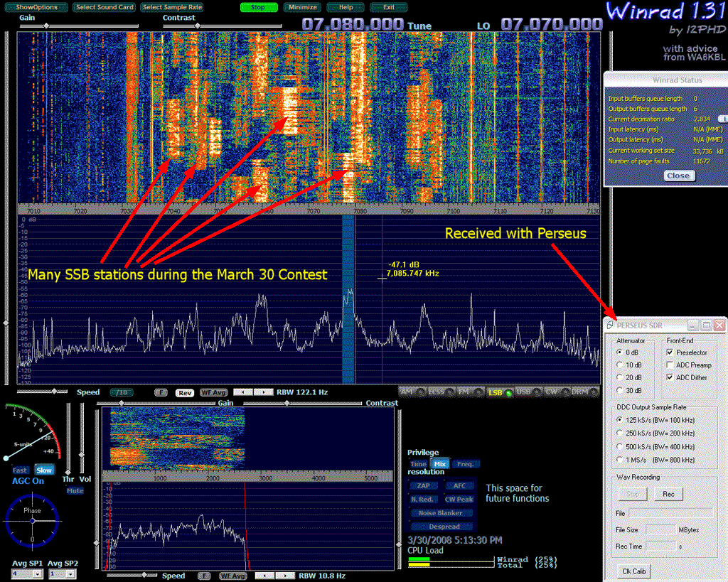Toggle the Rev button

click(x=185, y=393)
